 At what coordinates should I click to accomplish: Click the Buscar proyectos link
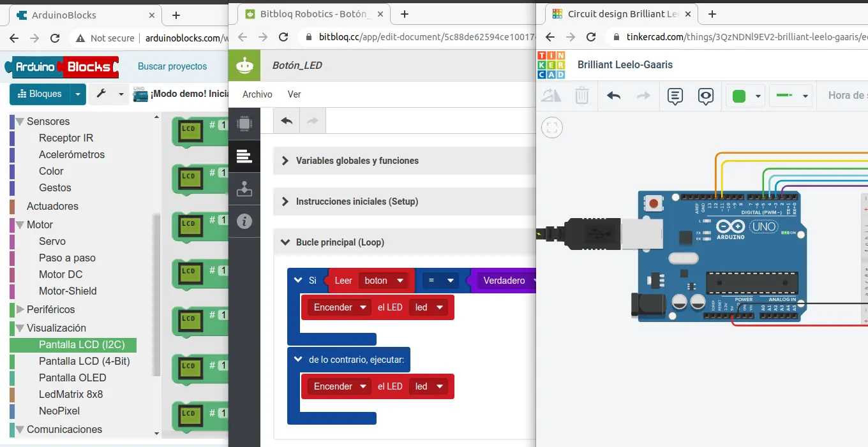pyautogui.click(x=172, y=66)
